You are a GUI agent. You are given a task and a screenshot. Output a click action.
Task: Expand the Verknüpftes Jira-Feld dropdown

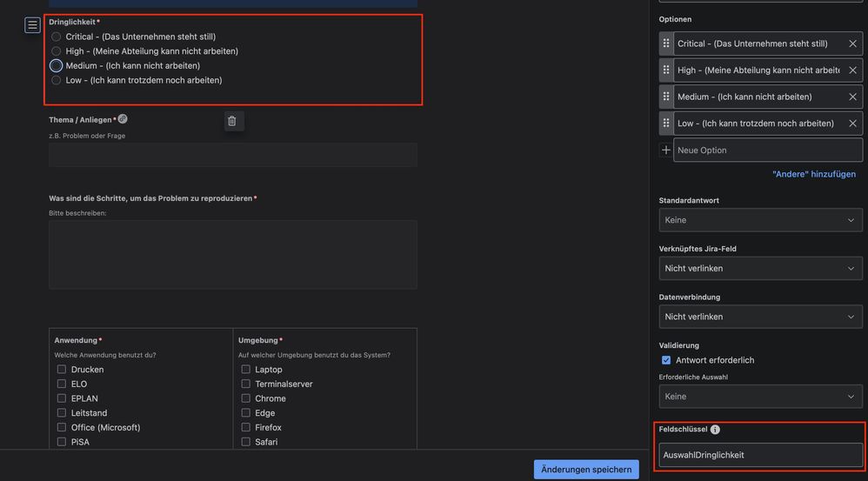(x=760, y=269)
